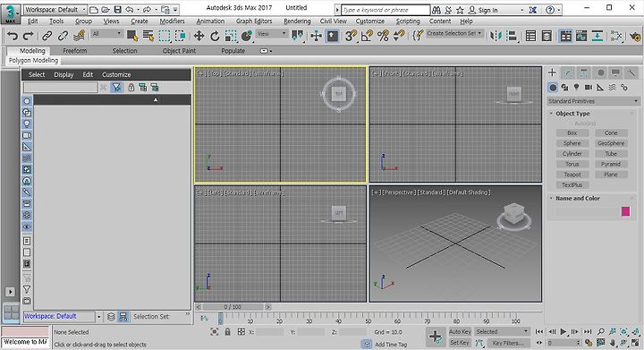Open the View reference coordinate dropdown
Viewport: 644px width, 350px height.
272,34
